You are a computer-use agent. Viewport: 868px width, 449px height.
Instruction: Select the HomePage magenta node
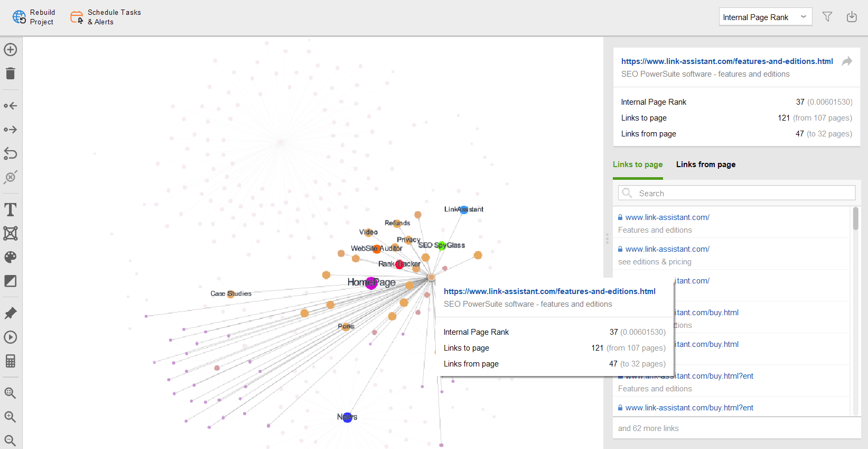coord(371,283)
